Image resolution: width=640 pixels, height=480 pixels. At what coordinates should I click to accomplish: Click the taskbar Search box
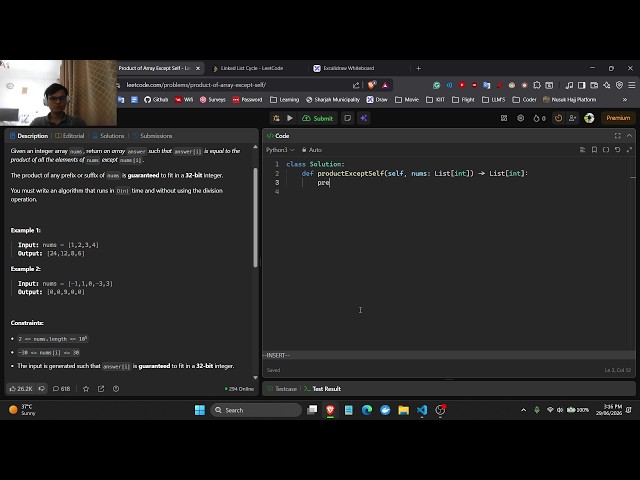pyautogui.click(x=256, y=410)
